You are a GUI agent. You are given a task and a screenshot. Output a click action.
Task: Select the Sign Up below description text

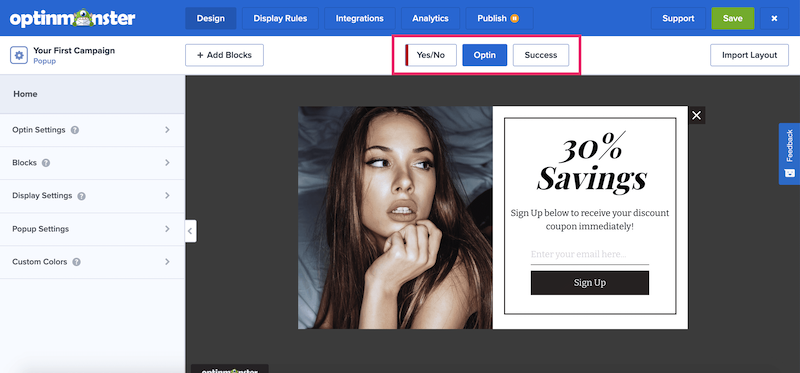click(x=590, y=219)
